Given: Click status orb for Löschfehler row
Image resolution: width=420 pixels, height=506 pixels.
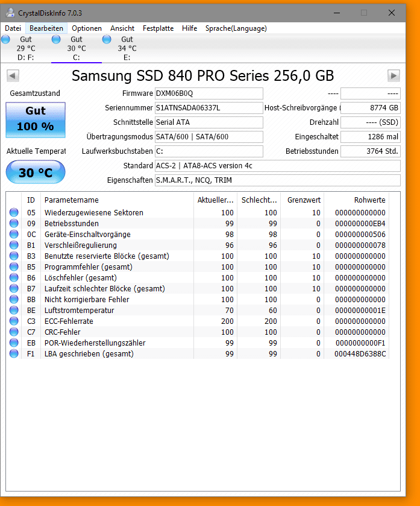Looking at the screenshot, I should tap(14, 277).
